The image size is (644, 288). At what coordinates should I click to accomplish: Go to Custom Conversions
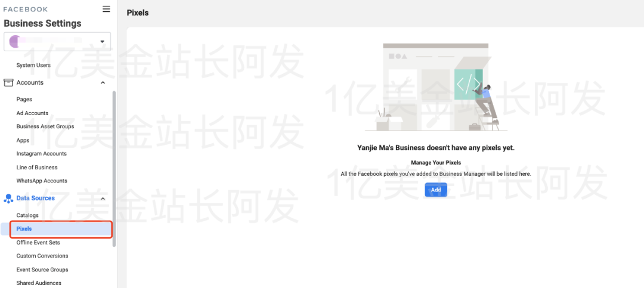tap(42, 256)
